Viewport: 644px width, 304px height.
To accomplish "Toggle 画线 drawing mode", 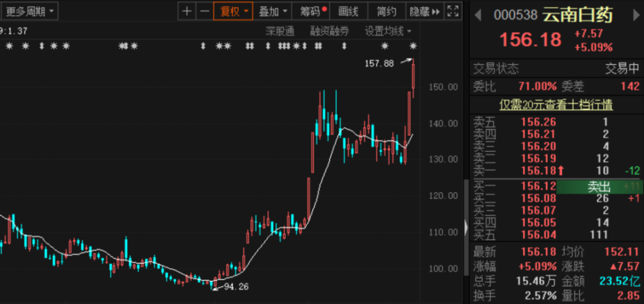I will pos(348,11).
